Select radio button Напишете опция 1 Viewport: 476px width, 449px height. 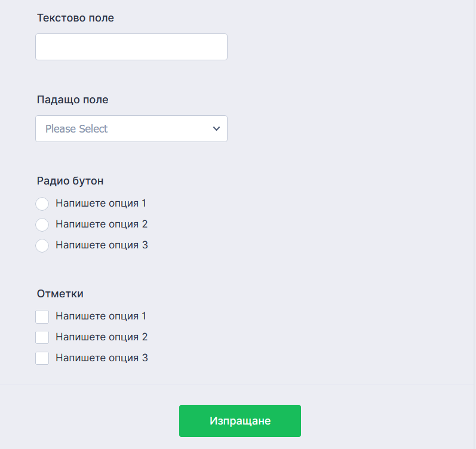pos(42,204)
